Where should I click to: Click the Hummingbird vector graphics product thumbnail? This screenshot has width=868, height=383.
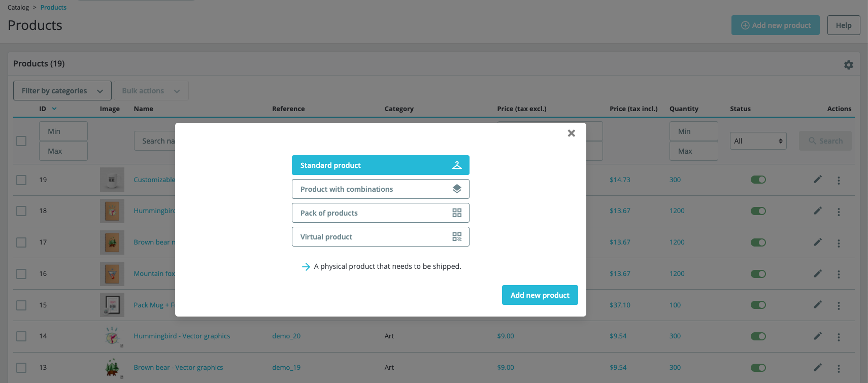tap(112, 336)
